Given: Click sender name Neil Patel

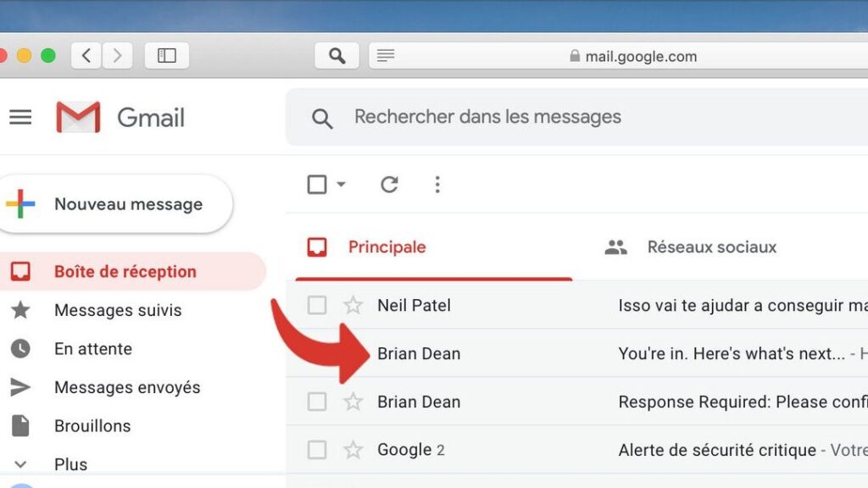Looking at the screenshot, I should 414,305.
